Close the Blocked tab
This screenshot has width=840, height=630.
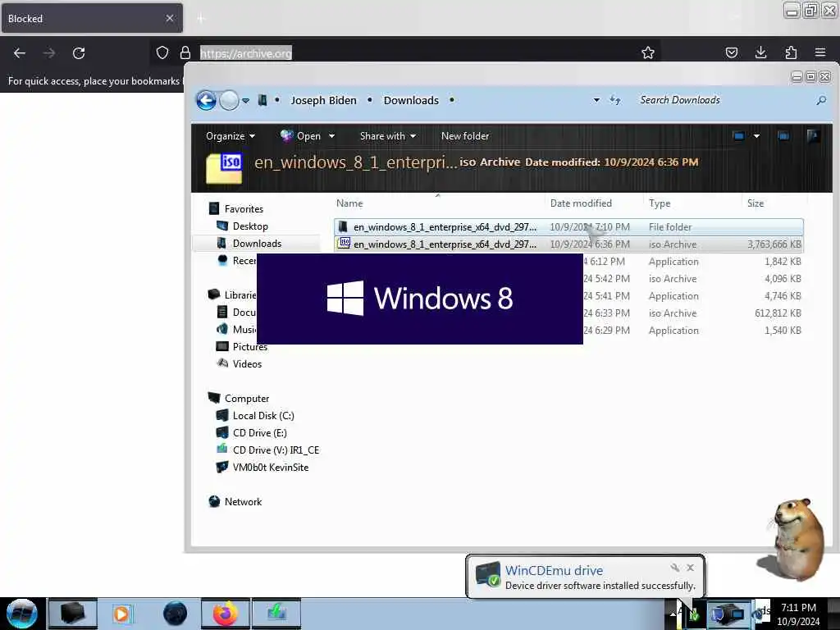click(170, 18)
